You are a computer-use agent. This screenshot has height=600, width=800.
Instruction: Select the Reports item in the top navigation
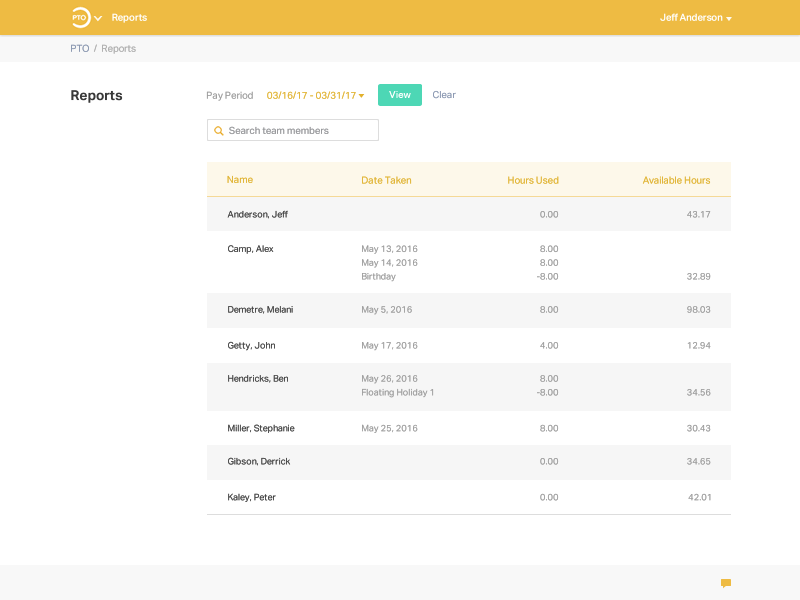click(x=129, y=17)
